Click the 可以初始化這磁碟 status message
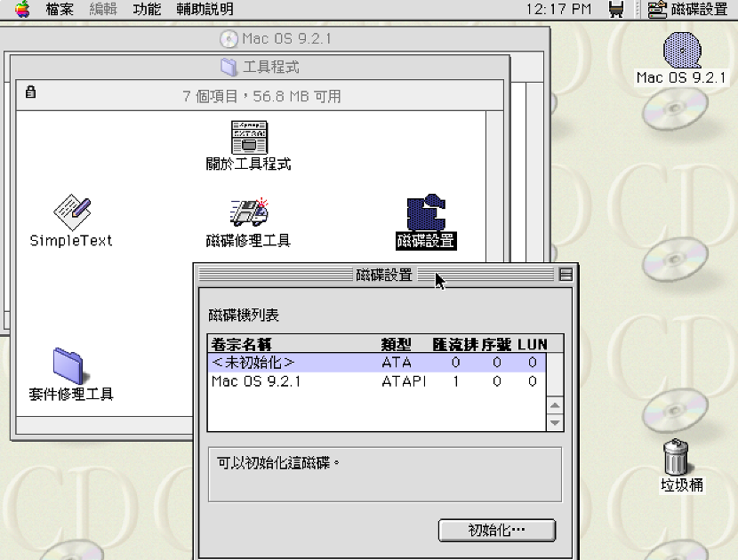This screenshot has width=738, height=560. (278, 463)
